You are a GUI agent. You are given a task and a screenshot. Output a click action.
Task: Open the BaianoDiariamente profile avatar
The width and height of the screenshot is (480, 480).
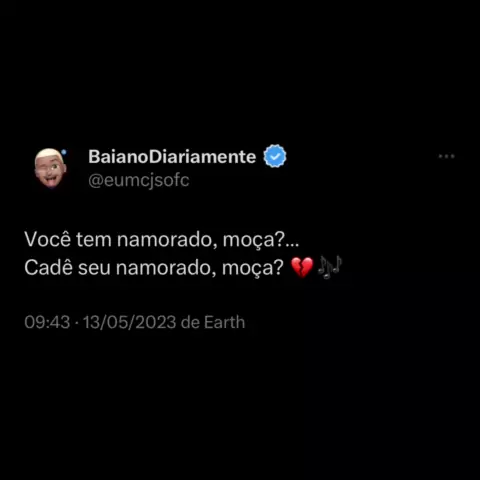[50, 168]
